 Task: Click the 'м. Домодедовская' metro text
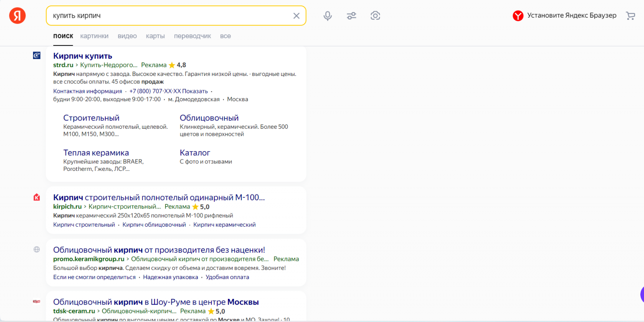[x=194, y=99]
